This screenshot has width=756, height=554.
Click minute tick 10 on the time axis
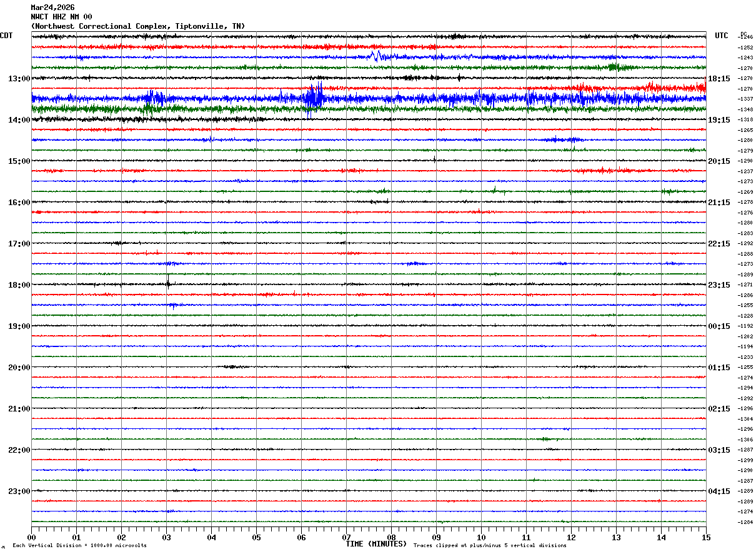[481, 537]
